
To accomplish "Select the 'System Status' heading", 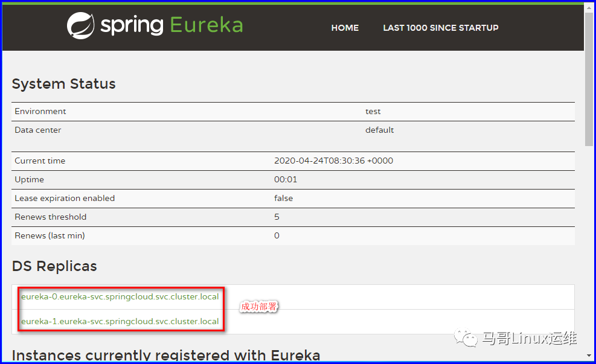I will (63, 83).
